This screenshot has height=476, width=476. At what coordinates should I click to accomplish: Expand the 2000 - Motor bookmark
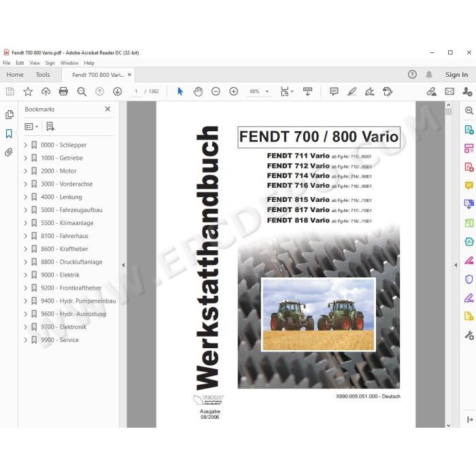tap(26, 171)
